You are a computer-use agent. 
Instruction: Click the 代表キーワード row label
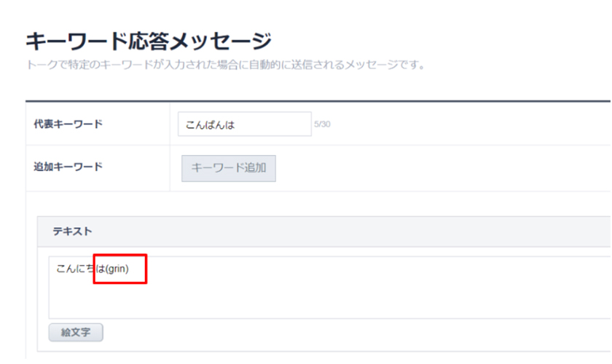(x=68, y=124)
